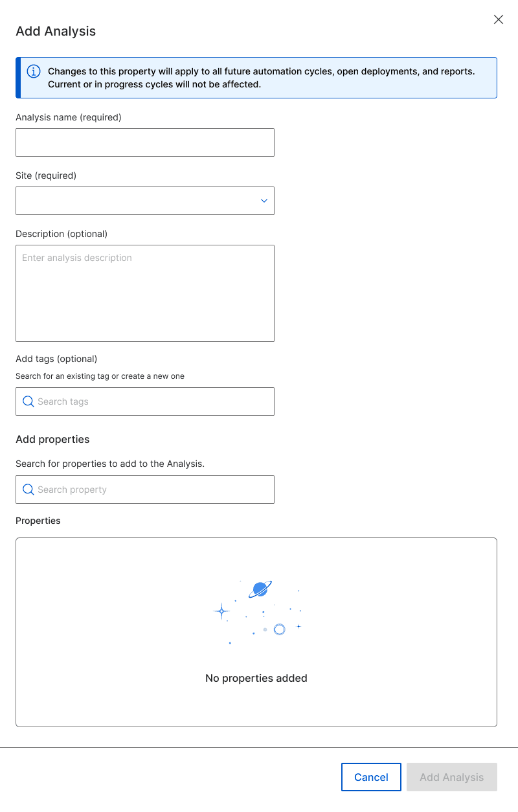The width and height of the screenshot is (518, 812).
Task: Expand the Site dropdown chevron
Action: [264, 201]
